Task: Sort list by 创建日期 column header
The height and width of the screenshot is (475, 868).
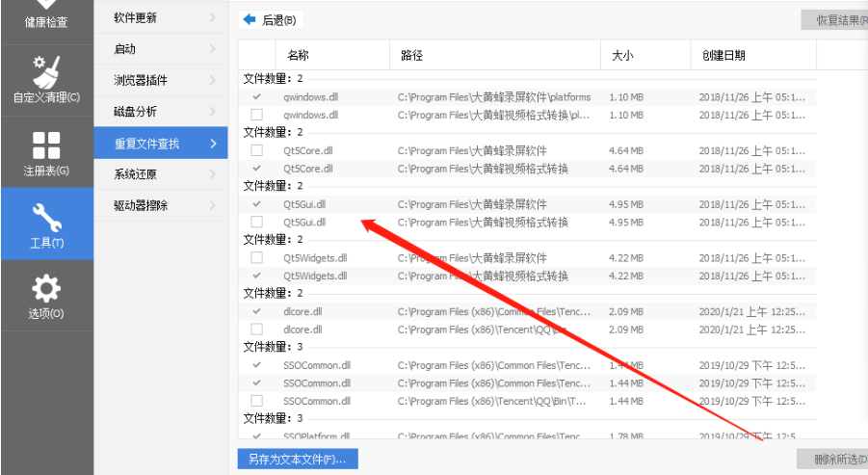Action: 723,56
